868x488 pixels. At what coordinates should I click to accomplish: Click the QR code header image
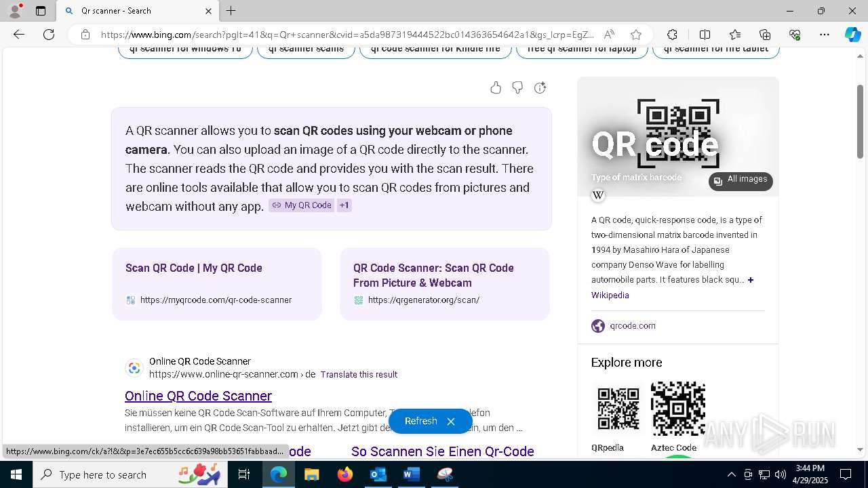tap(678, 136)
